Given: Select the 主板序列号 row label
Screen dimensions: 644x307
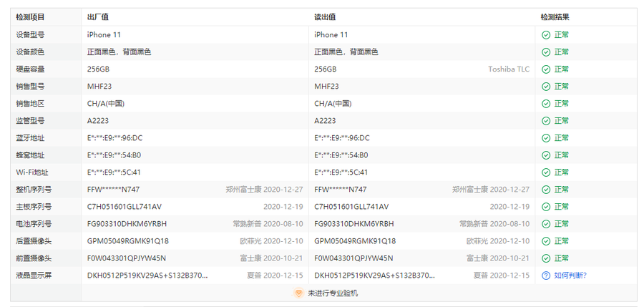Looking at the screenshot, I should click(x=34, y=207).
